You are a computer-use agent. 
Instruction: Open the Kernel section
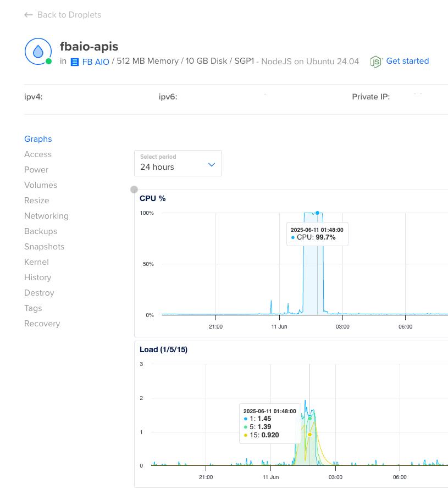pyautogui.click(x=36, y=262)
